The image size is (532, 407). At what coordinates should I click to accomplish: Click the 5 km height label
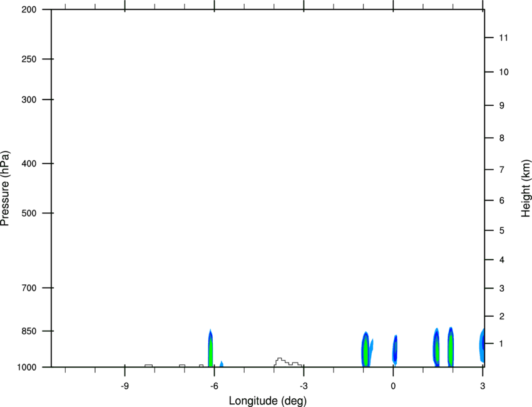[501, 230]
